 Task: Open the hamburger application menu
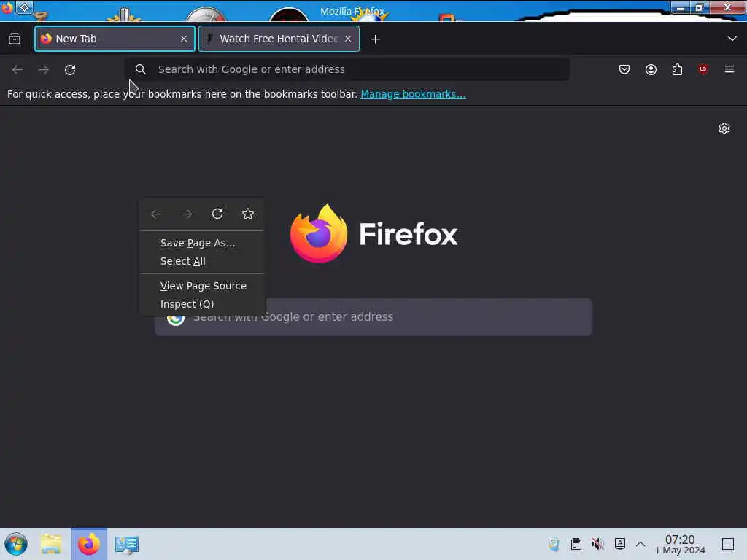tap(729, 69)
